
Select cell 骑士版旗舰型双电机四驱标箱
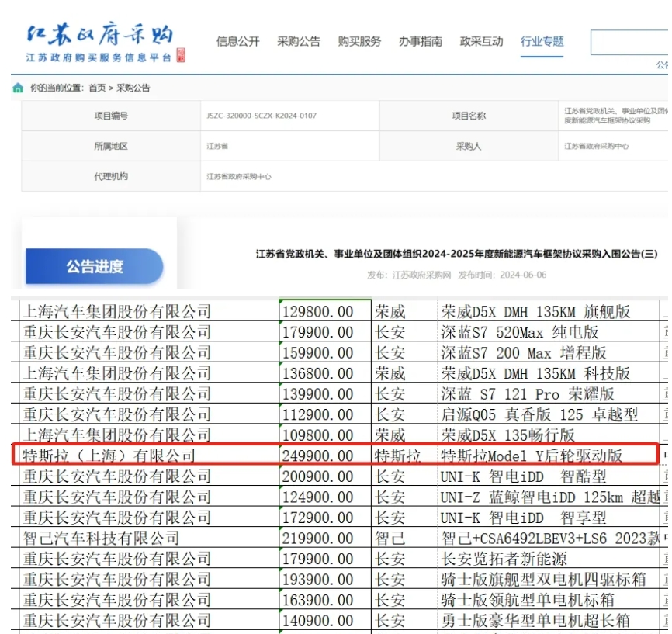549,579
